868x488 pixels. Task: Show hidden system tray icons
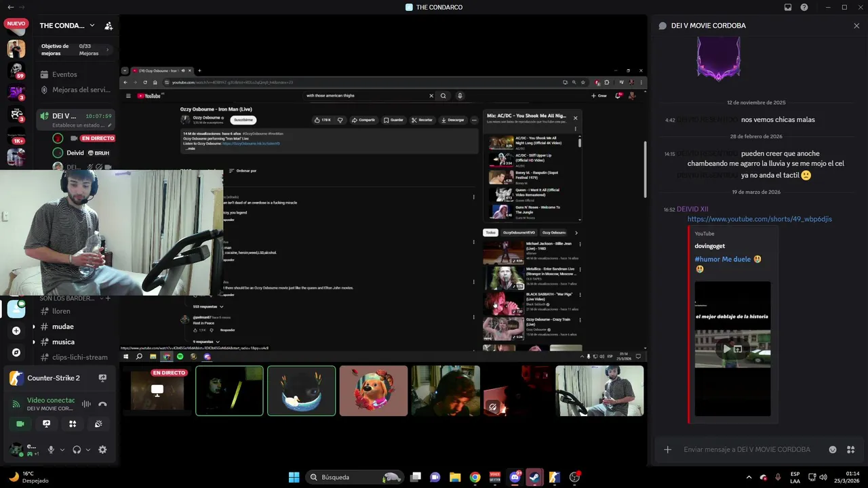pos(749,477)
